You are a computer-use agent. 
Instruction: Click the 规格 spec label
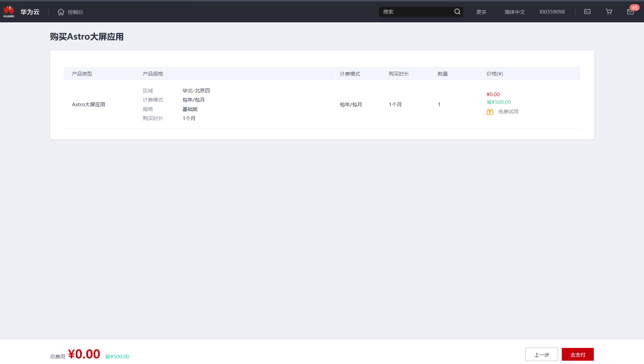148,109
